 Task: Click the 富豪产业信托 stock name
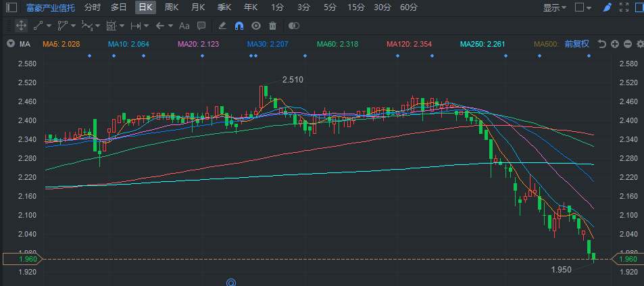[x=51, y=7]
